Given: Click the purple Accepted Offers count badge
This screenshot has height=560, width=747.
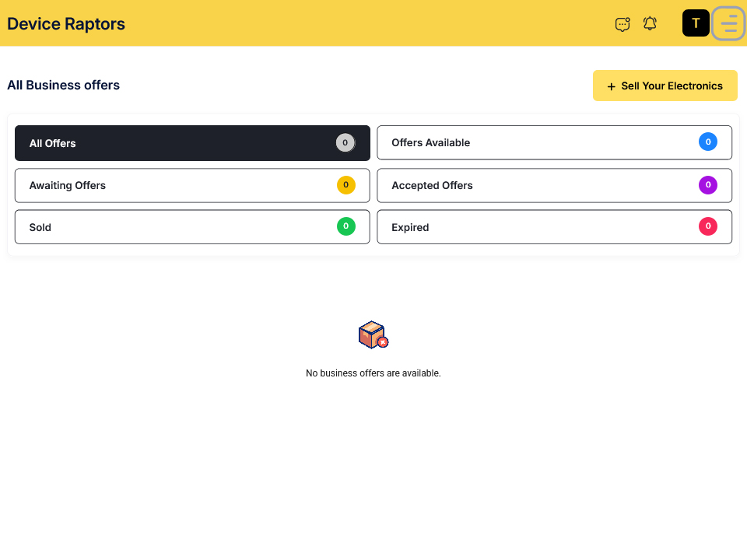Looking at the screenshot, I should click(x=708, y=185).
